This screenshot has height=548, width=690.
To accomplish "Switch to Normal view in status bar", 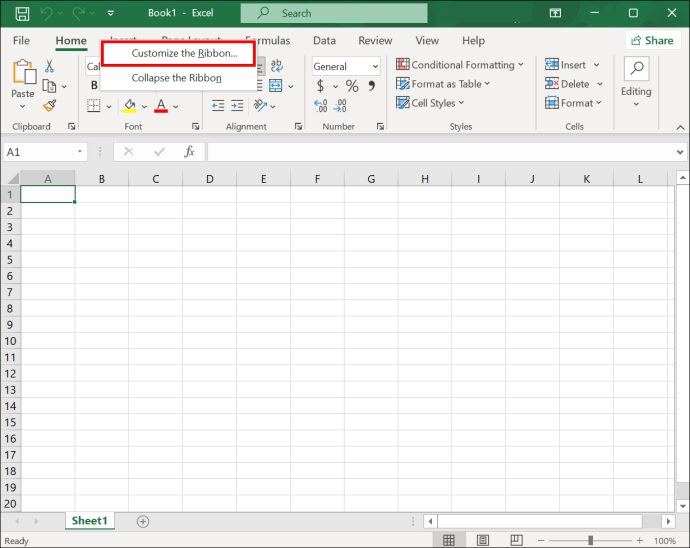I will click(x=448, y=540).
